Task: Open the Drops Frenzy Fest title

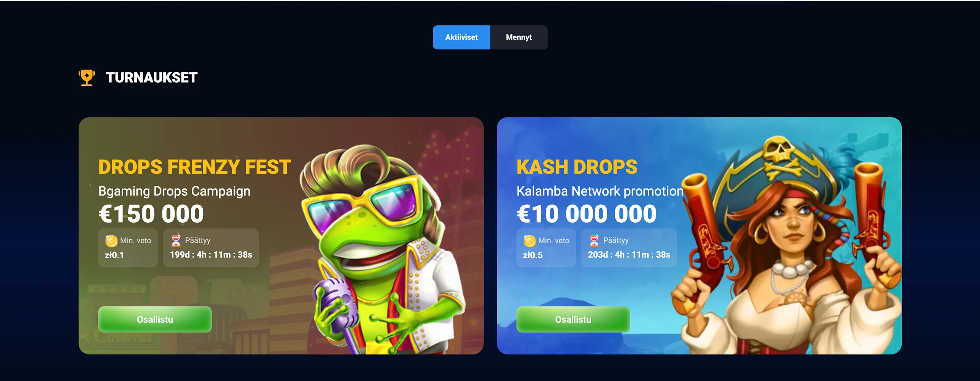Action: click(x=194, y=167)
